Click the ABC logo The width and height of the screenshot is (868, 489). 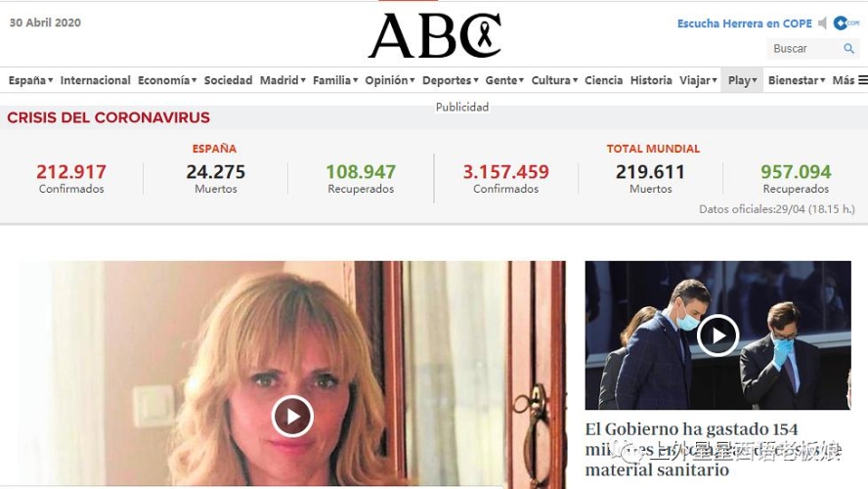435,35
